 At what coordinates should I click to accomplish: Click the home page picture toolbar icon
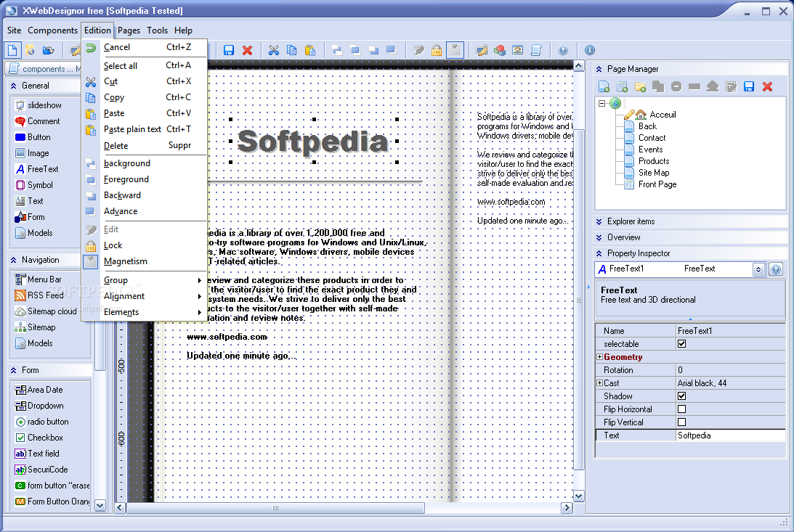pyautogui.click(x=517, y=50)
